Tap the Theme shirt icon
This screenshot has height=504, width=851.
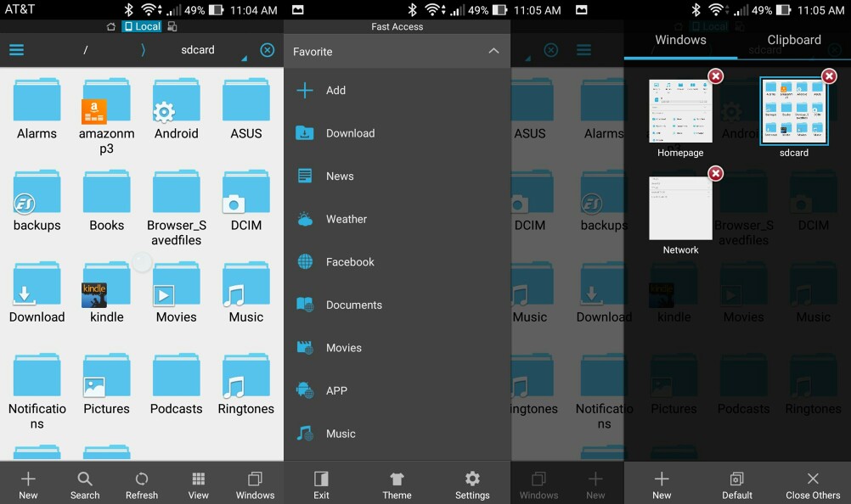[x=397, y=484]
